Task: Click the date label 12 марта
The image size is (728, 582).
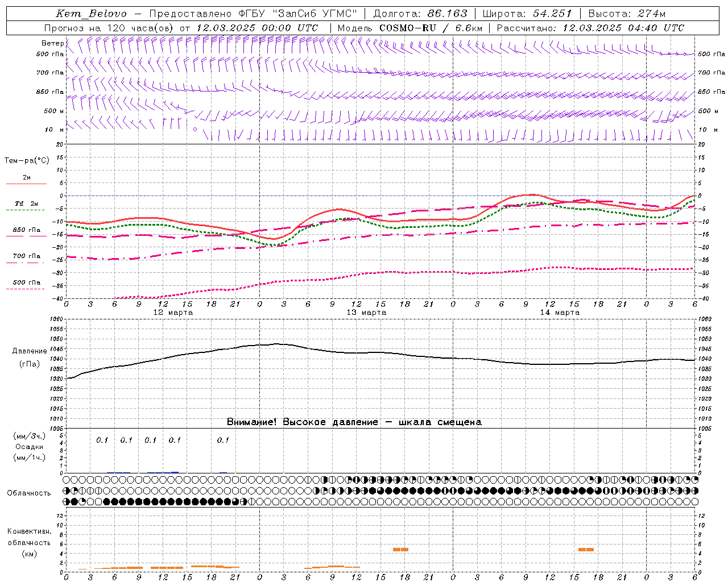Action: [173, 312]
